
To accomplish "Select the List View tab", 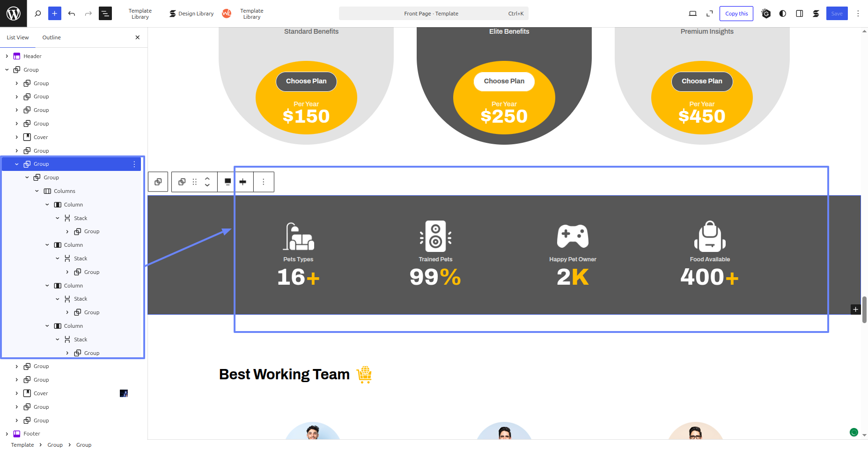I will (x=18, y=37).
